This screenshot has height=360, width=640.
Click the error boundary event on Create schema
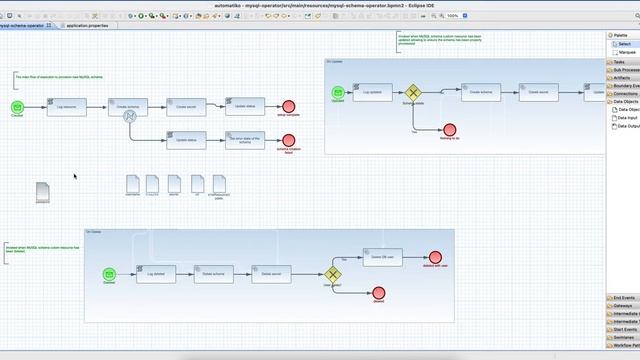130,117
